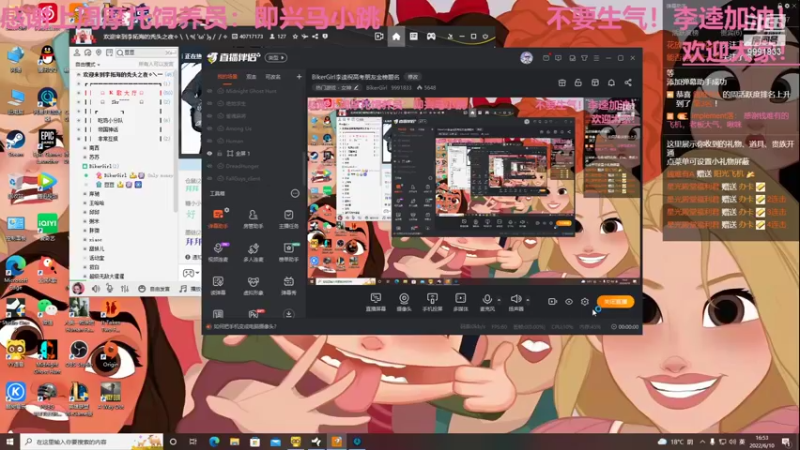This screenshot has width=800, height=450.
Task: Add 直播屏幕 screen capture source
Action: coord(376,302)
